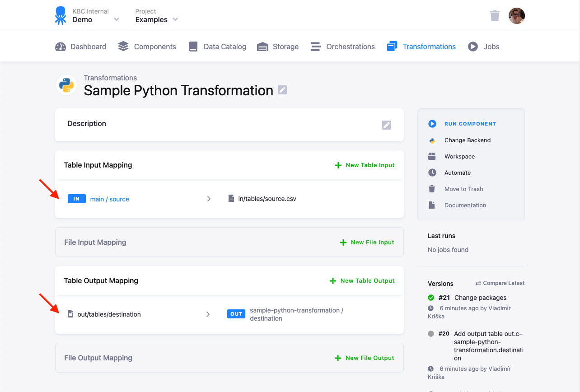Open the main / source table link

[x=110, y=199]
